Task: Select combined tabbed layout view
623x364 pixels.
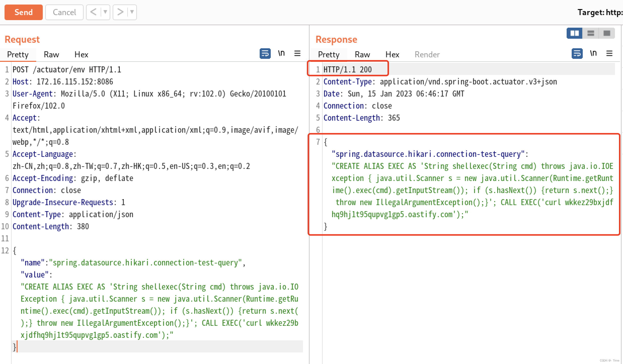Action: (x=607, y=33)
